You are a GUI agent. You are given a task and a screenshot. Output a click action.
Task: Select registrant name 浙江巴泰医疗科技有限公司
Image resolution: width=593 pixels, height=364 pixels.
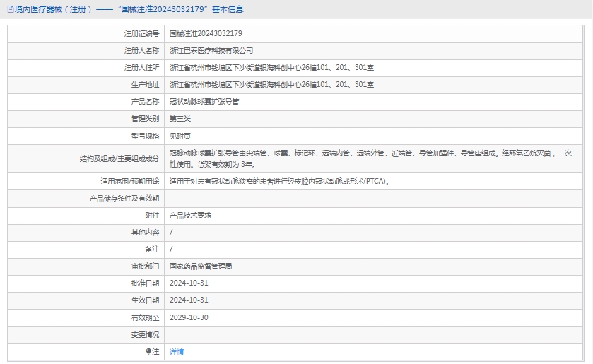coord(211,50)
